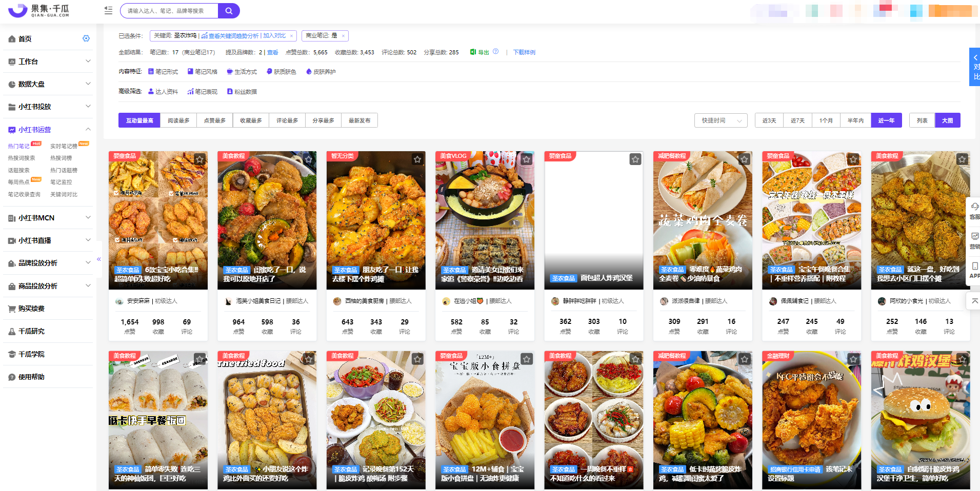Open the 蔬菜鸡肉全麦卷 note thumbnail

[x=703, y=220]
